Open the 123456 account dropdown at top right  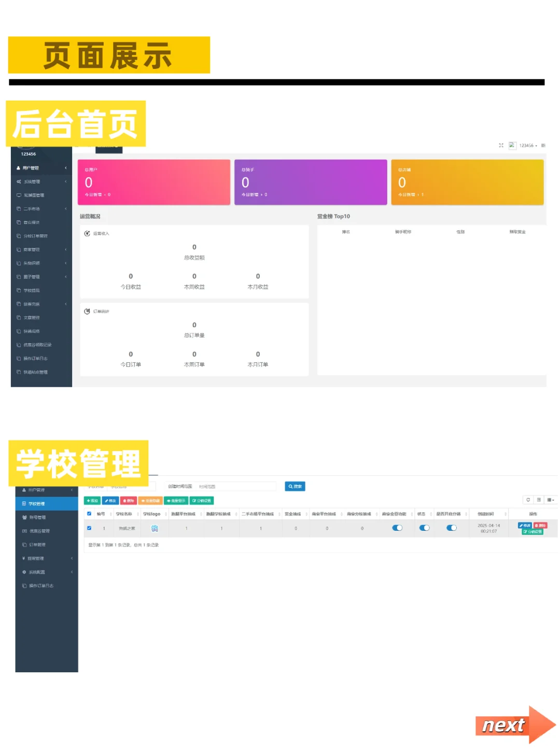(x=527, y=146)
